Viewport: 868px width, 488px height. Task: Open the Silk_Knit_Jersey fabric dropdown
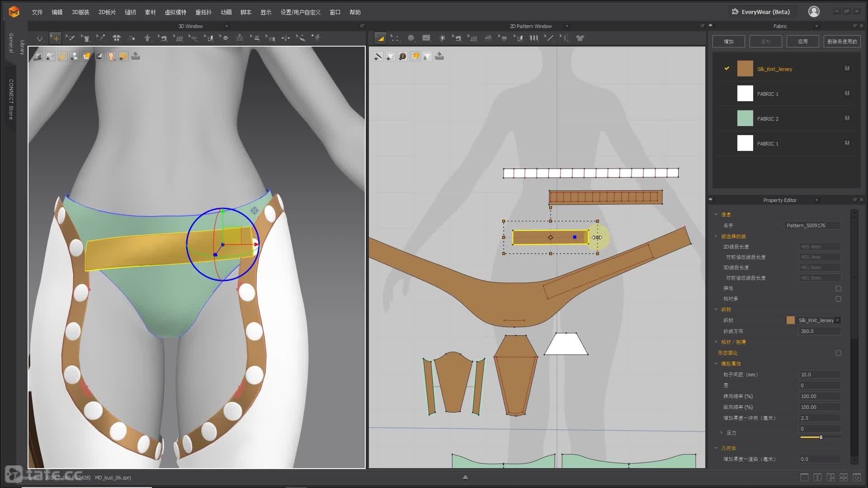point(837,320)
